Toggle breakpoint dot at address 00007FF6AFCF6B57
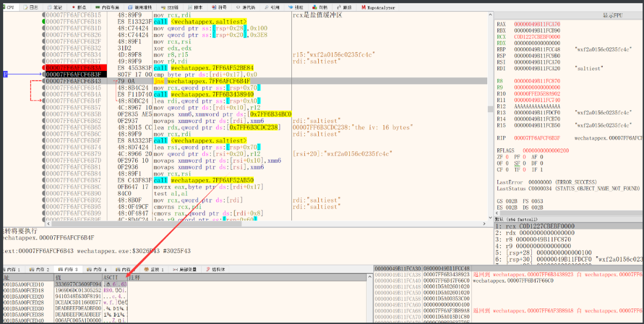The height and width of the screenshot is (324, 644). coord(43,107)
